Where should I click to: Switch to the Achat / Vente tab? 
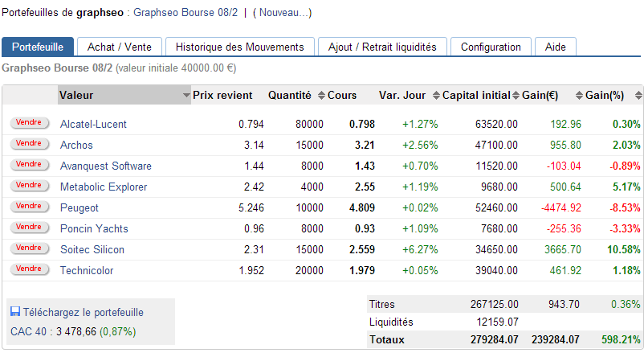(x=120, y=47)
